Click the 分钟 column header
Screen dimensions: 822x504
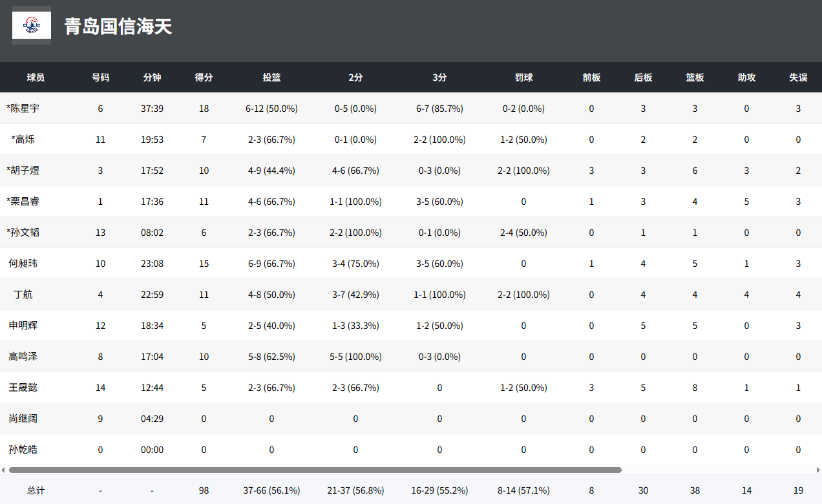tap(152, 78)
